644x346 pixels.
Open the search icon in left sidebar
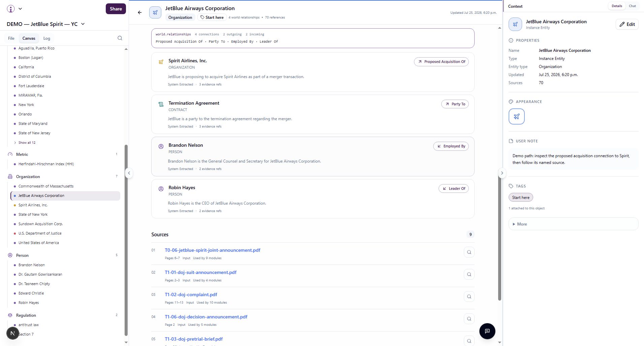tap(120, 38)
